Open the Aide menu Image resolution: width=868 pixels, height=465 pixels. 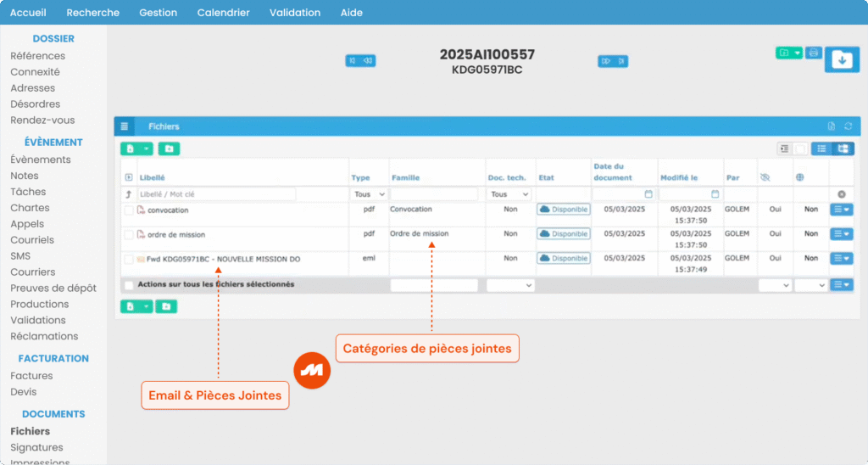[352, 12]
